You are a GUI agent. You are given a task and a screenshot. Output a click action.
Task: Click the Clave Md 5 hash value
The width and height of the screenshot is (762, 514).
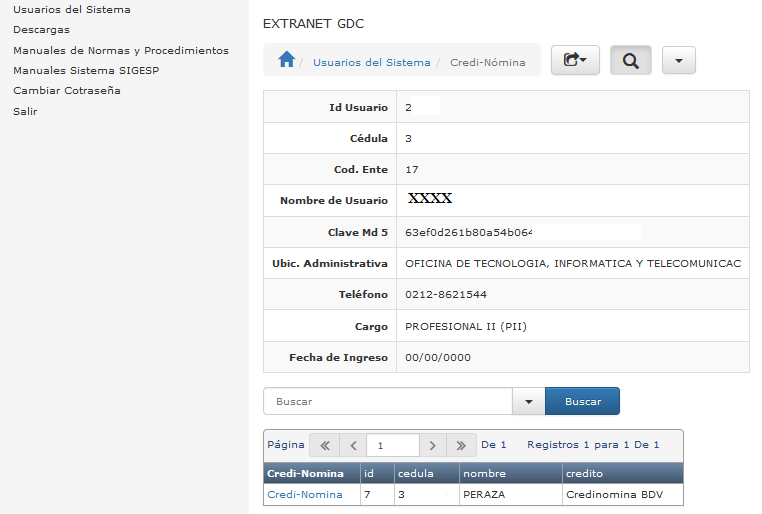[x=468, y=232]
